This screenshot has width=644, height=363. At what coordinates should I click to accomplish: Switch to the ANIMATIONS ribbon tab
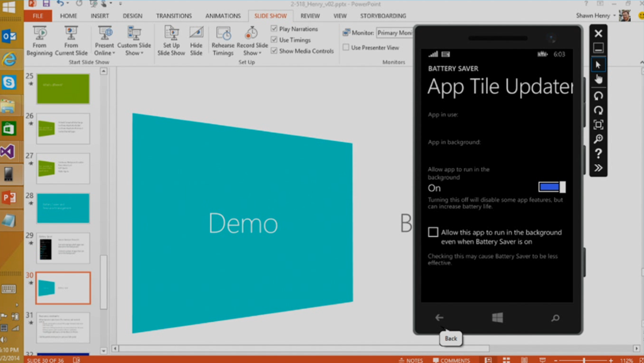(223, 16)
